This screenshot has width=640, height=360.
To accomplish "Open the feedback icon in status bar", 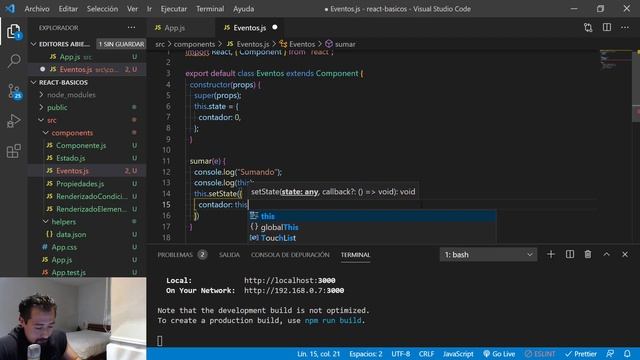I will pyautogui.click(x=610, y=353).
